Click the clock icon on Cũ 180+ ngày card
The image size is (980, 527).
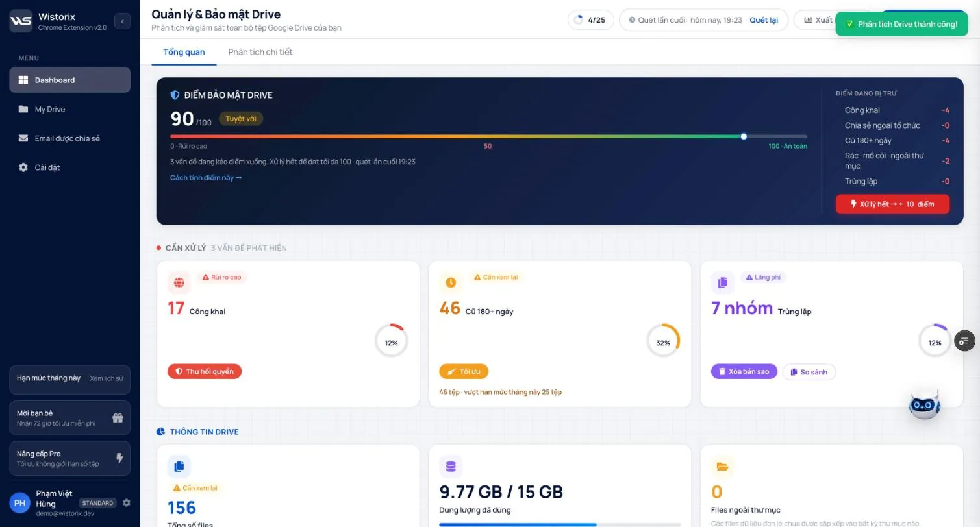(451, 282)
